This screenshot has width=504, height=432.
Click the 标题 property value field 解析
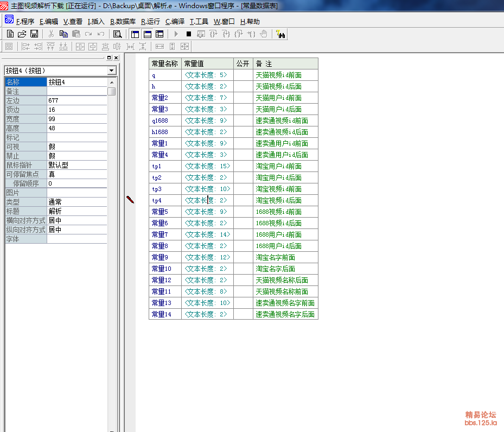76,211
